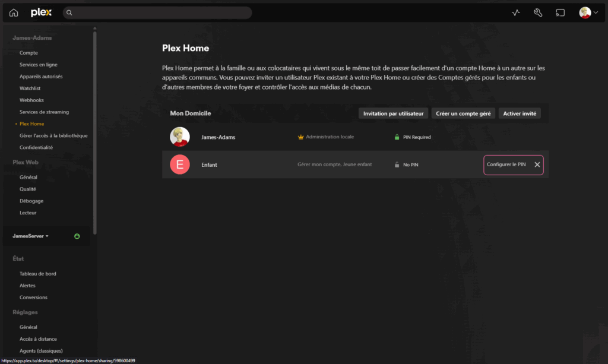The image size is (608, 364).
Task: Click the search magnifier icon
Action: 69,13
